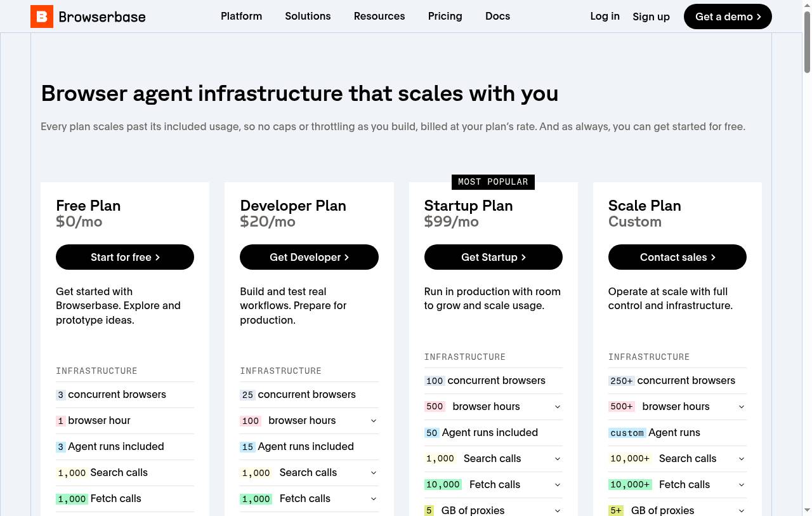812x516 pixels.
Task: Click the $99/mo price text
Action: pyautogui.click(x=452, y=222)
